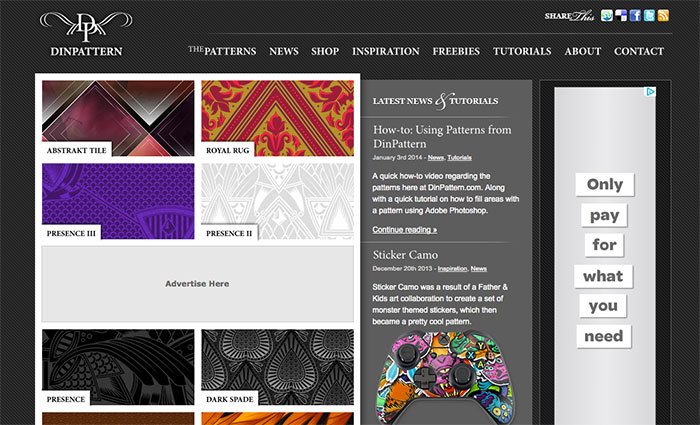This screenshot has height=425, width=700.
Task: Click the 'Only pay for what you need' ad
Action: (x=605, y=256)
